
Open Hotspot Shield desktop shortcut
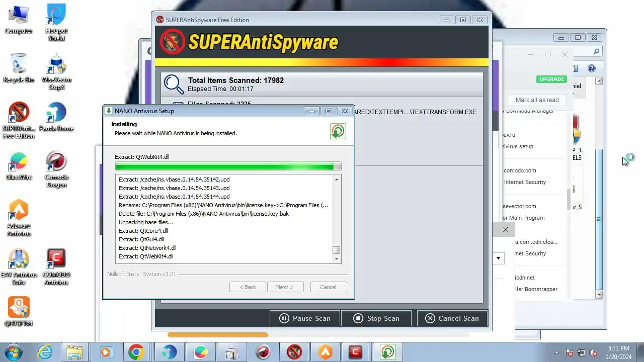(56, 23)
